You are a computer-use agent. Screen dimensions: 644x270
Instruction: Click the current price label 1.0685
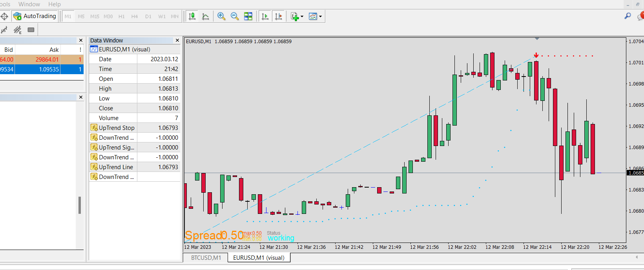[635, 173]
